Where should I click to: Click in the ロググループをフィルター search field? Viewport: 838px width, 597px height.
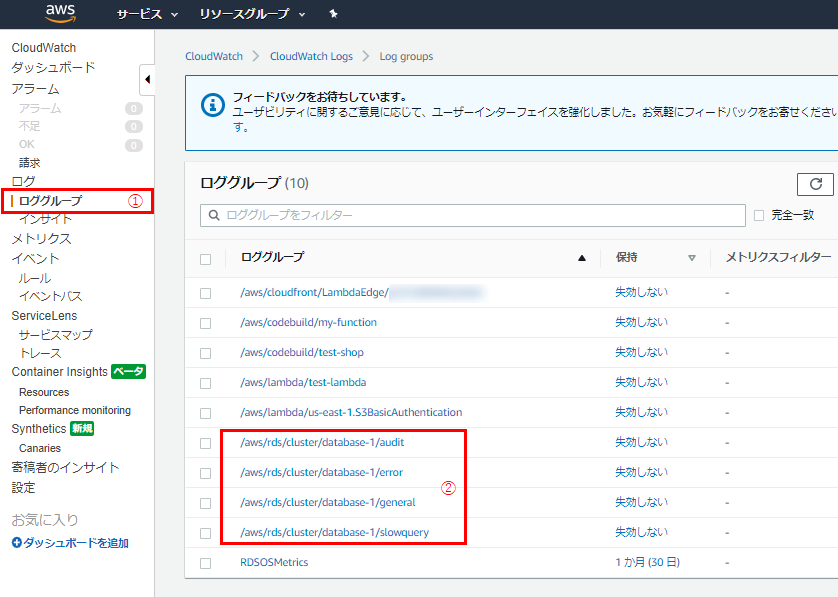pos(473,215)
